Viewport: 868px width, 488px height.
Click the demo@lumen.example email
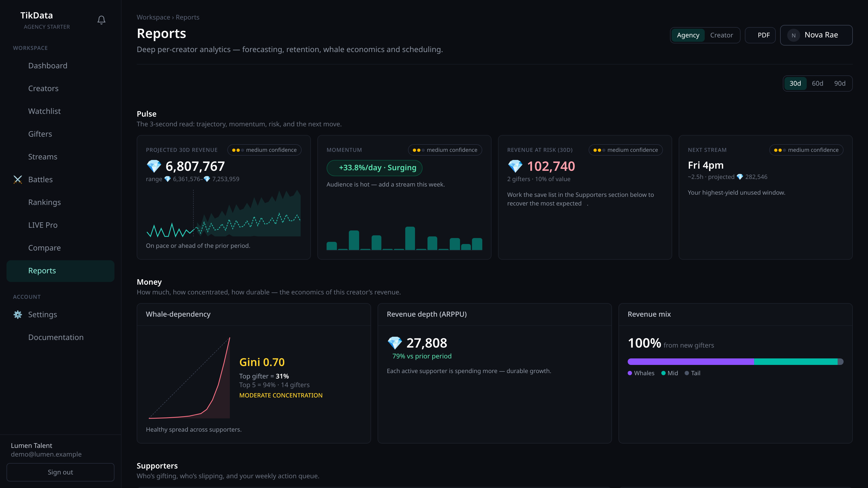pyautogui.click(x=46, y=454)
